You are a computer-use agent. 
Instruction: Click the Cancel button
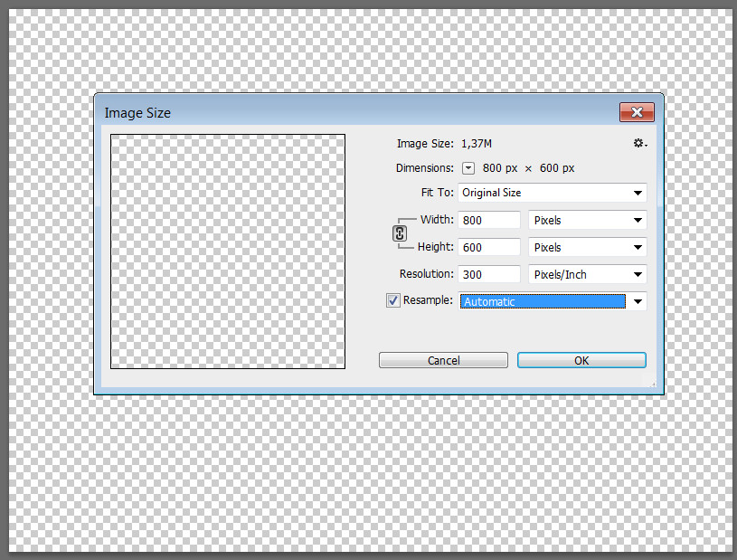pyautogui.click(x=443, y=360)
